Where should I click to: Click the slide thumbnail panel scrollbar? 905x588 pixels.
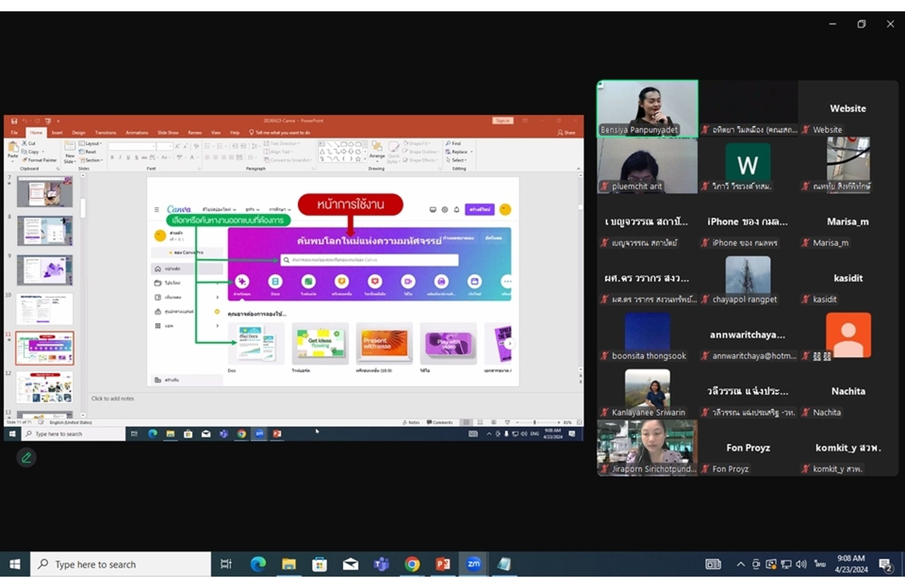point(83,208)
